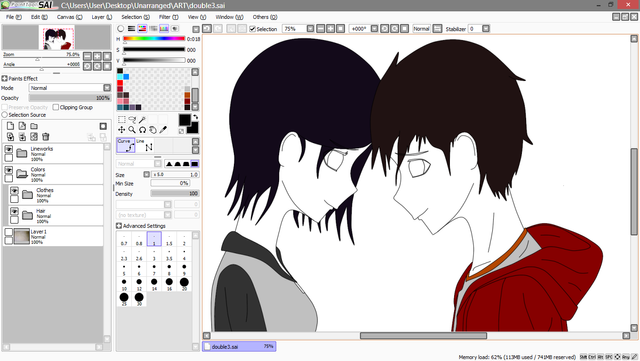Create a new layer folder
The width and height of the screenshot is (640, 361).
coord(34,126)
